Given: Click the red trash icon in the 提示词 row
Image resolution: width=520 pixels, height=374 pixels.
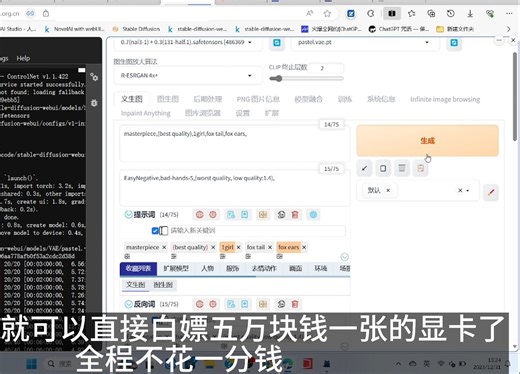Looking at the screenshot, I should pos(295,215).
